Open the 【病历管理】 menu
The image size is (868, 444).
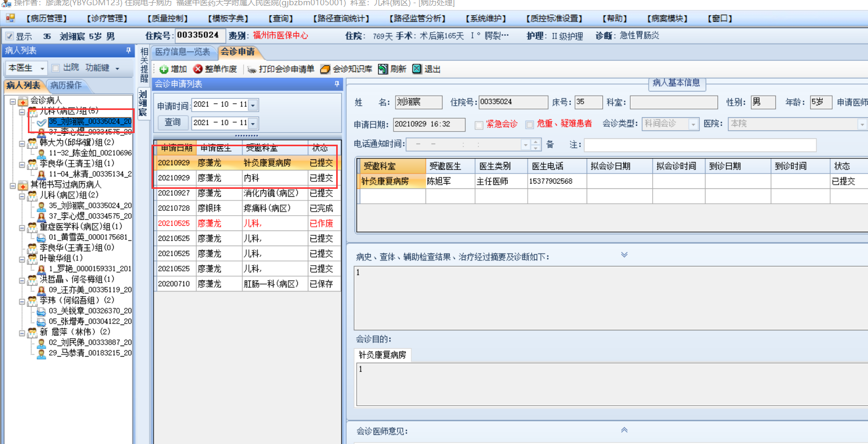[47, 18]
